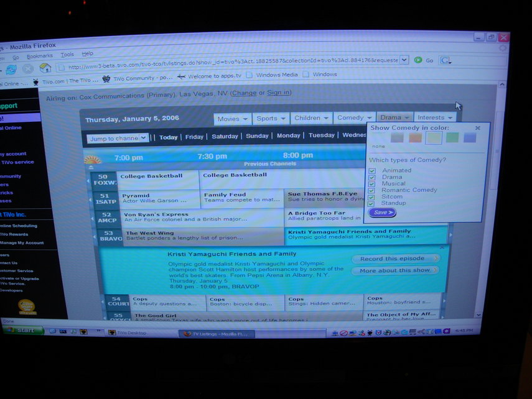Select the Monday listings tab
This screenshot has height=399, width=532.
[x=288, y=135]
